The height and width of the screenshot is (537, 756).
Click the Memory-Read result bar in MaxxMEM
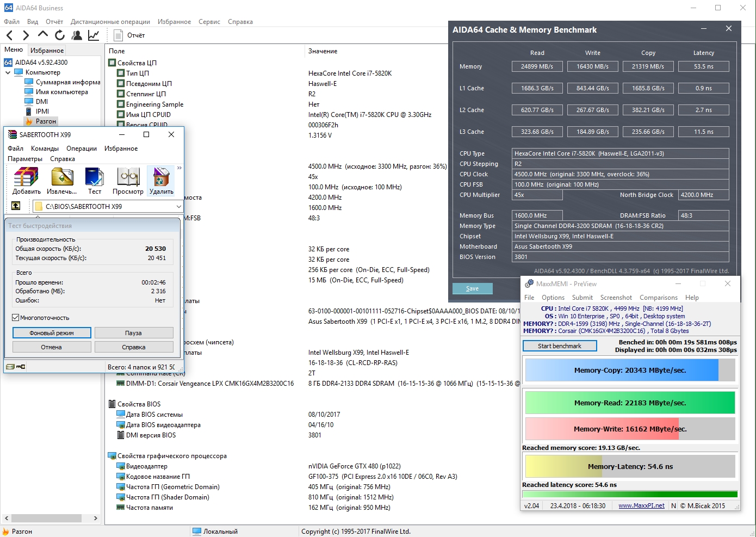tap(630, 403)
